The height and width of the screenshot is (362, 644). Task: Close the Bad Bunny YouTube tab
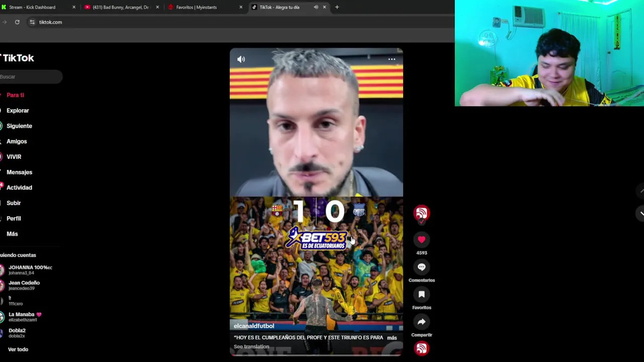coord(157,7)
